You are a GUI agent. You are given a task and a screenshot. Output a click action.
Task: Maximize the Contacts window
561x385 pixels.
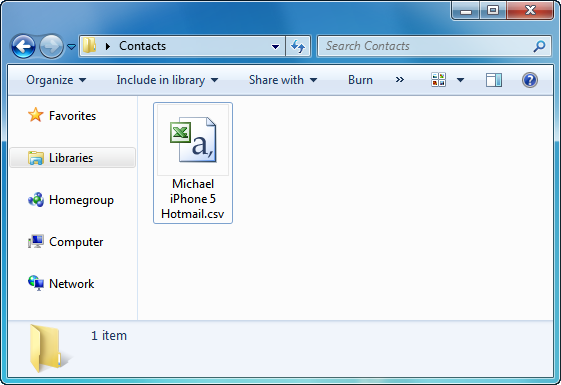click(492, 11)
